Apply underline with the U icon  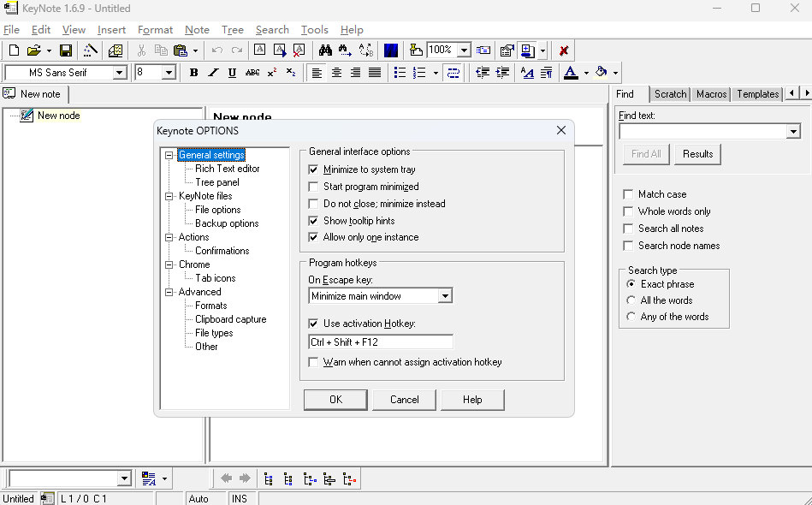(232, 73)
